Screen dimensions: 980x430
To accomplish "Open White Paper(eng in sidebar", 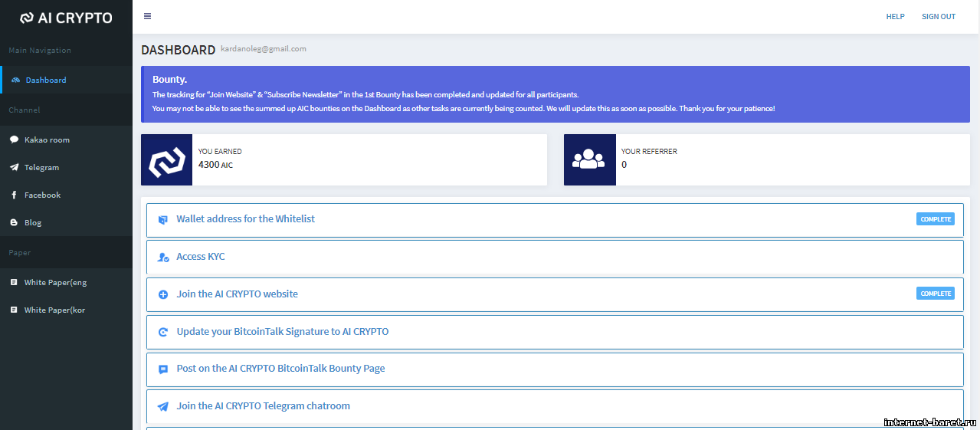I will pos(66,282).
